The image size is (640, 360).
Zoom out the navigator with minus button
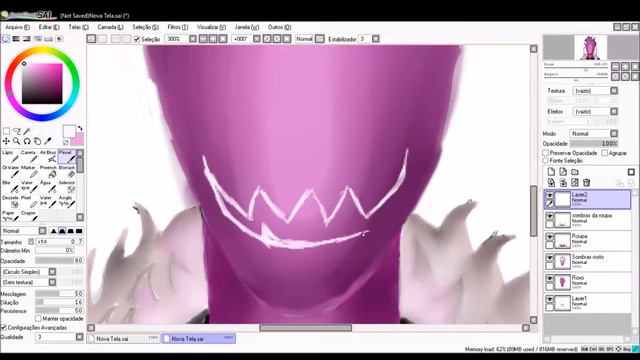tap(616, 66)
